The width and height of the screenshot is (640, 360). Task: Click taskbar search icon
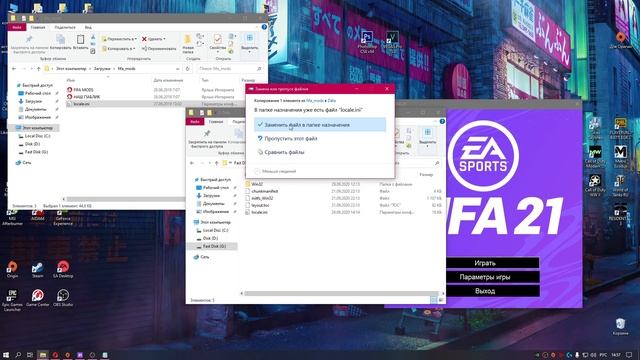pos(18,355)
